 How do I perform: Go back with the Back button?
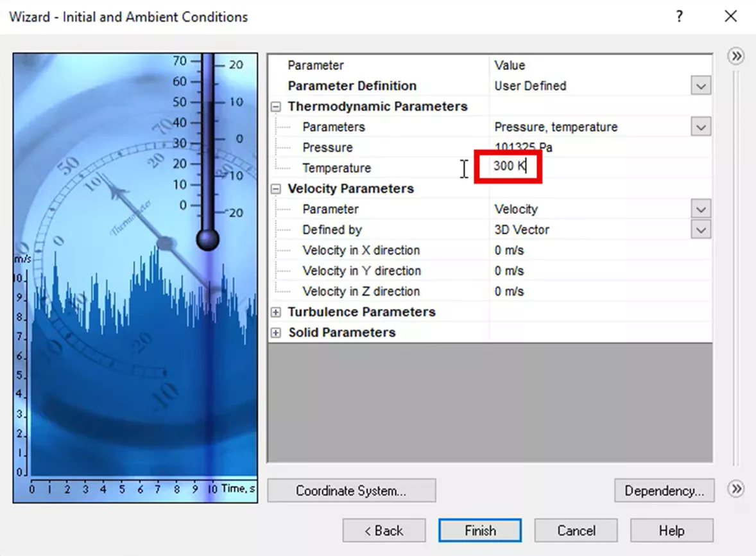(x=384, y=530)
